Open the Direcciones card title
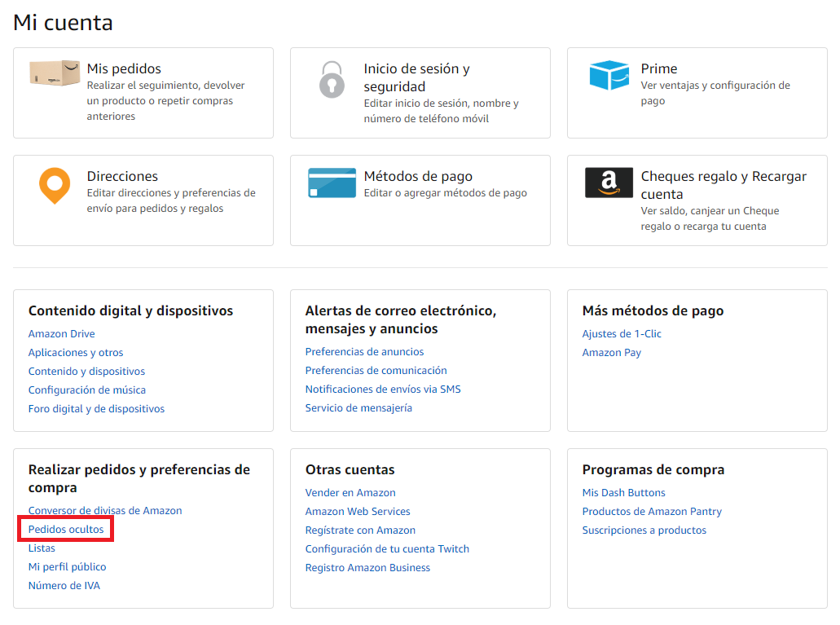Image resolution: width=840 pixels, height=625 pixels. [x=122, y=176]
